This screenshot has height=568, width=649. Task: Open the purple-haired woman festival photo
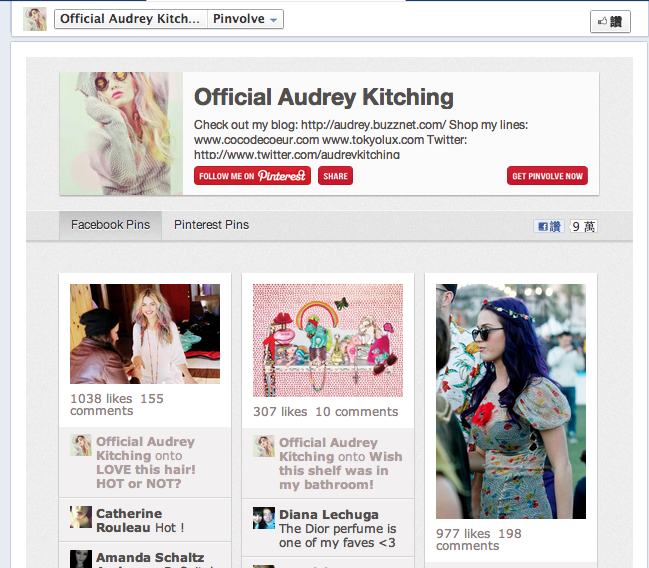coord(511,401)
